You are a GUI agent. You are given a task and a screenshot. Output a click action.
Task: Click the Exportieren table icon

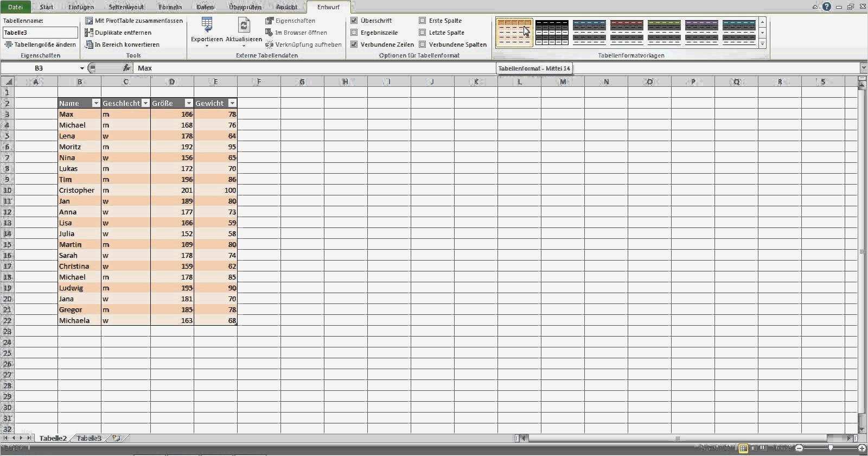(207, 25)
